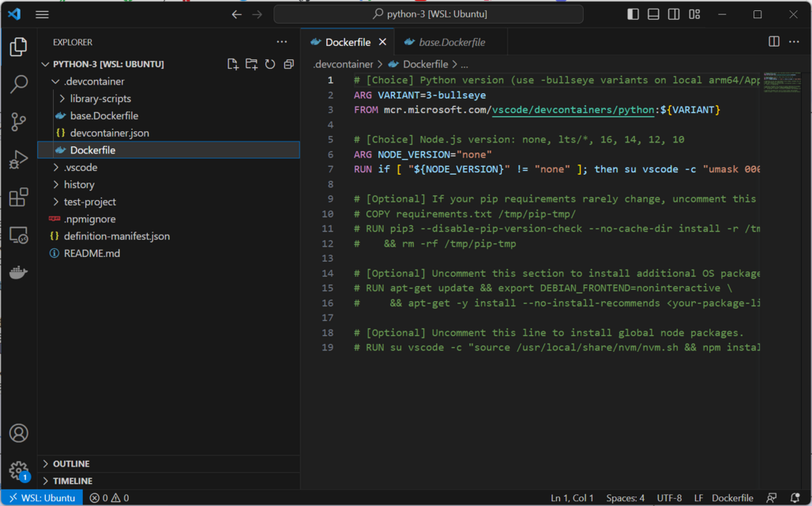Screen dimensions: 812x506
Task: Open the hamburger application menu
Action: 42,14
